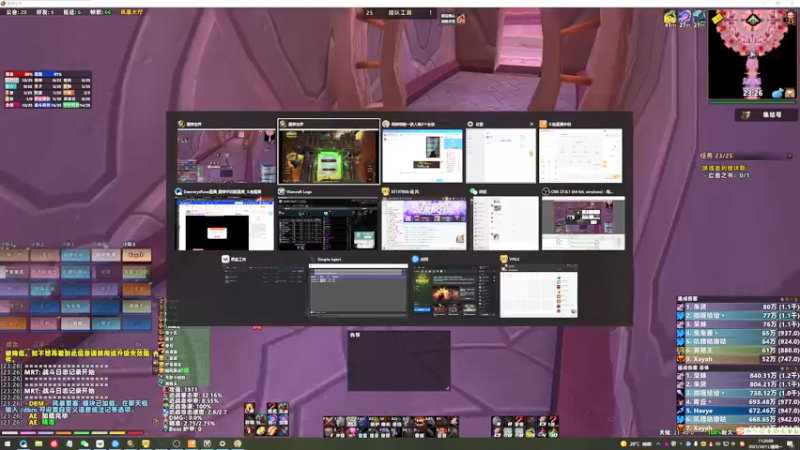Click the yellow marker icon above minimap

717,19
